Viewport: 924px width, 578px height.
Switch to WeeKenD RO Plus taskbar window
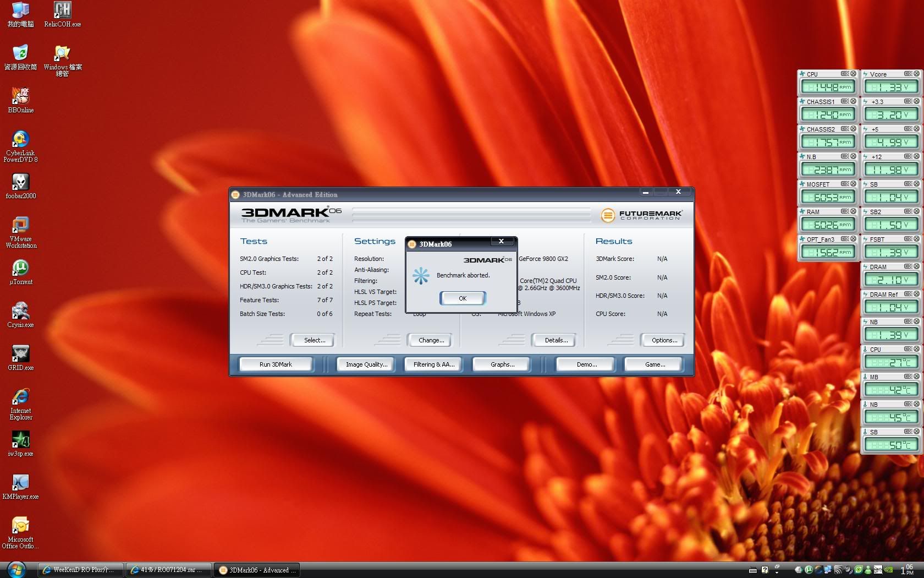(80, 570)
